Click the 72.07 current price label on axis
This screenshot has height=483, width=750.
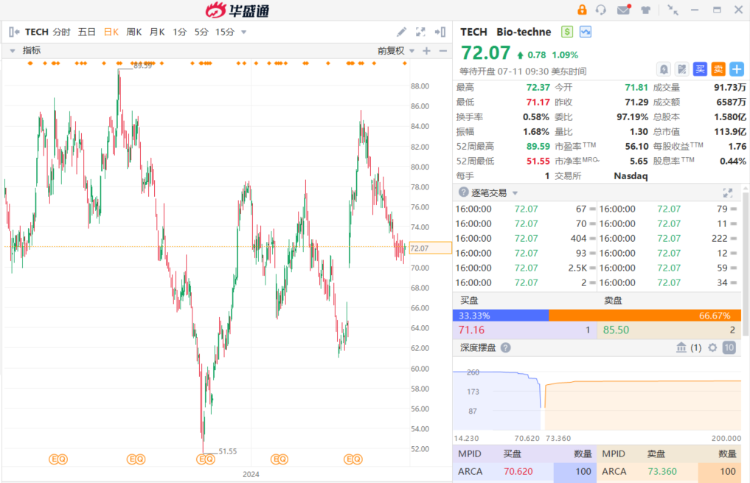point(430,248)
